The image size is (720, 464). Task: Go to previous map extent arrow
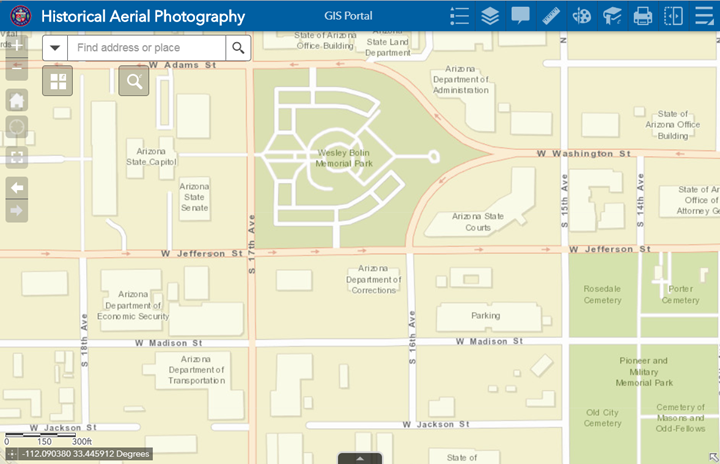pyautogui.click(x=17, y=187)
